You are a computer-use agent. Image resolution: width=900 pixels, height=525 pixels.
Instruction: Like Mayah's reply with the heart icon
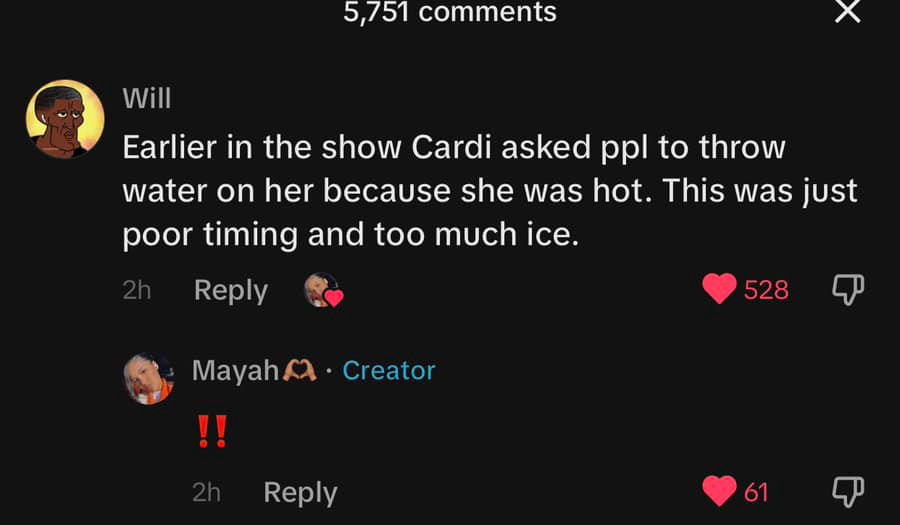[x=719, y=491]
